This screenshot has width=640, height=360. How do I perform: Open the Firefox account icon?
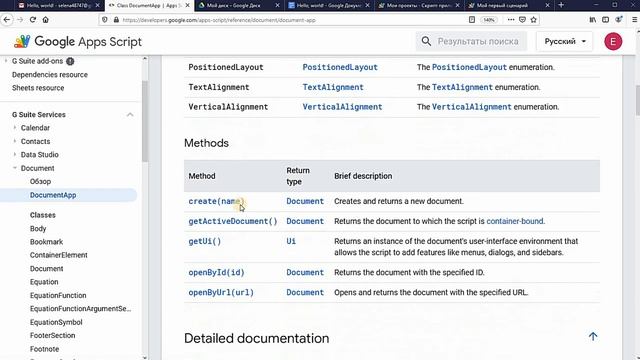(619, 20)
